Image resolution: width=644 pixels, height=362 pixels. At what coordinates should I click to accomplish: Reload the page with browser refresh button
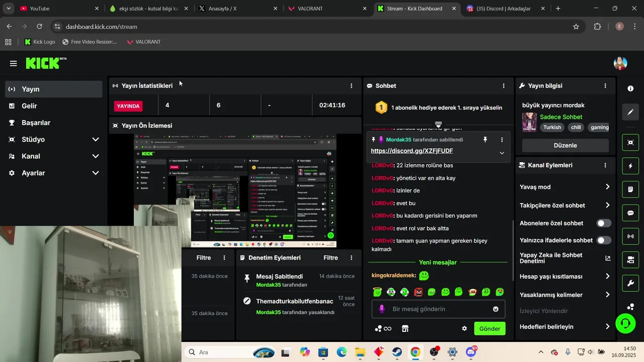tap(40, 27)
